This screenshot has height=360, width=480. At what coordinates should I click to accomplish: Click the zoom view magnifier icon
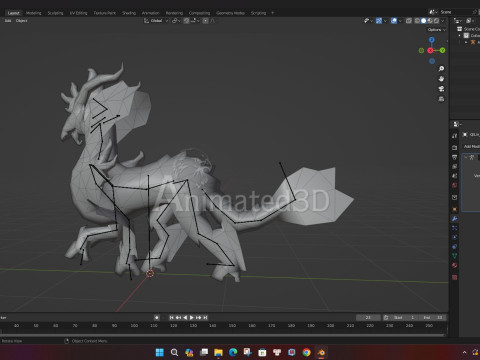(441, 69)
